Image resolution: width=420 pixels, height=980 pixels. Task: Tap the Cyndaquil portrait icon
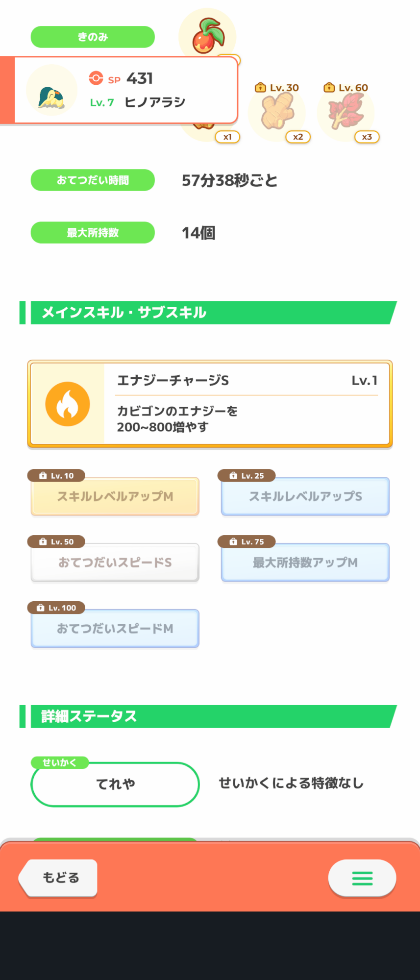click(x=51, y=91)
